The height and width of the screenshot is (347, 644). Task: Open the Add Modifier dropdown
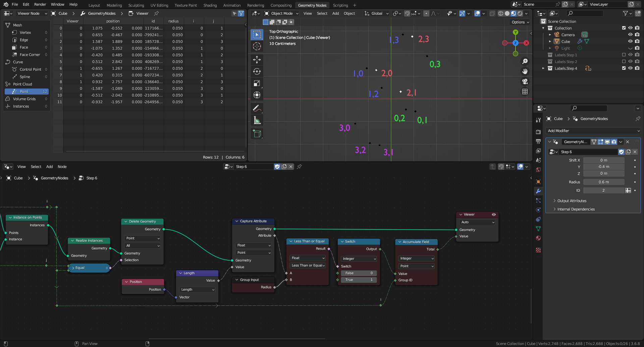(593, 131)
